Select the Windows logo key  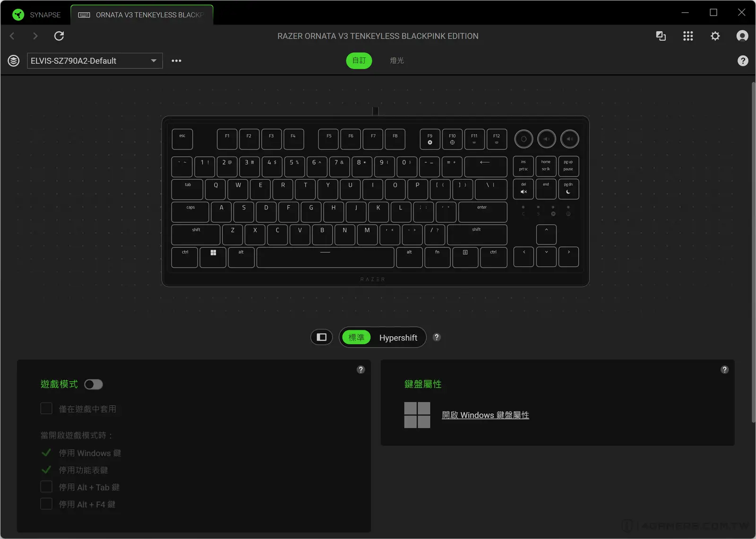tap(213, 257)
